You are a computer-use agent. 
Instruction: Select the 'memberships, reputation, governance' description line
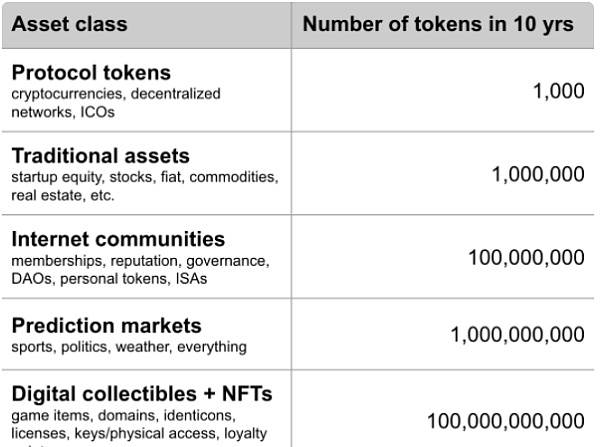click(140, 261)
